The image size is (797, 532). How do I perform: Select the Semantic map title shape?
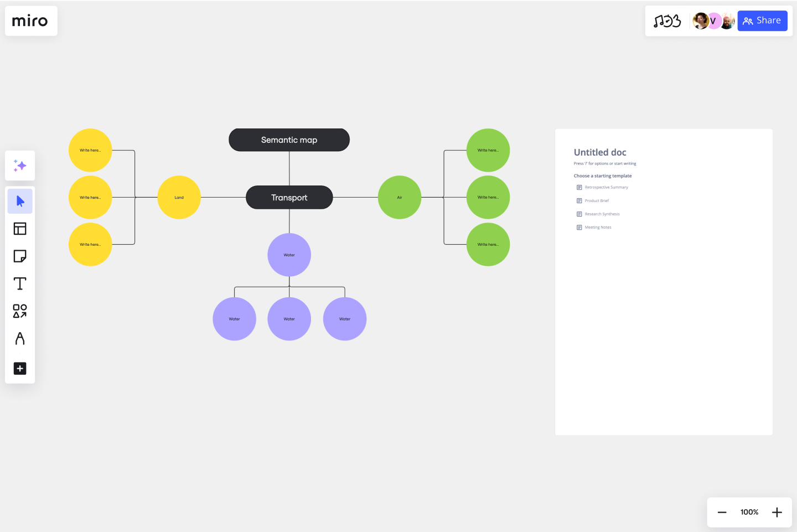(x=289, y=140)
